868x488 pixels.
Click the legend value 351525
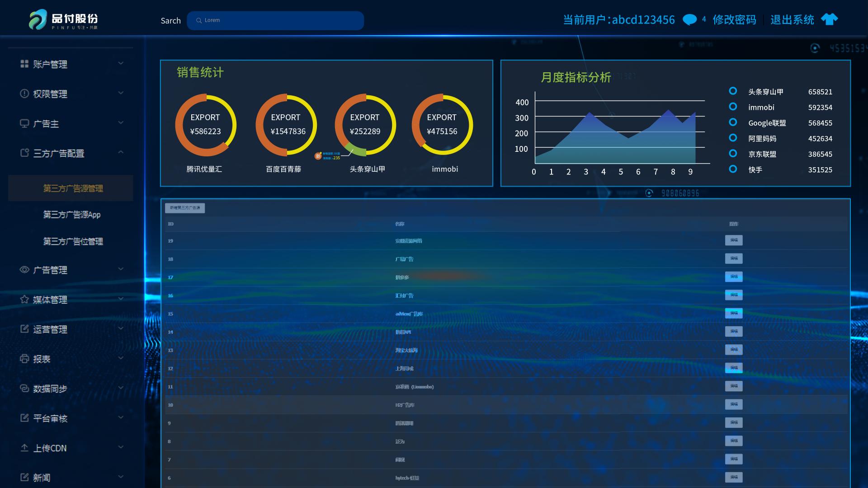click(x=820, y=170)
